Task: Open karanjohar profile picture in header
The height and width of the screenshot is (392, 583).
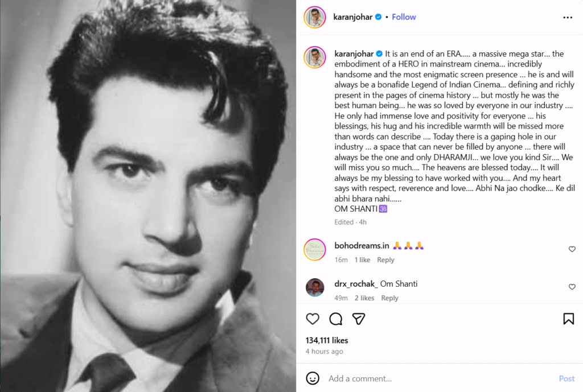Action: coord(315,17)
